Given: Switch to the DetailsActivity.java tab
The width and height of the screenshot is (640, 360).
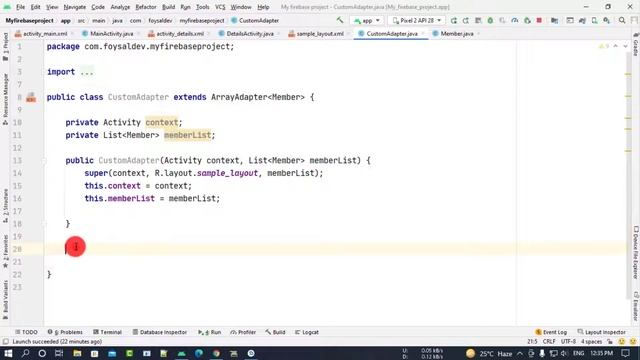Looking at the screenshot, I should [249, 34].
